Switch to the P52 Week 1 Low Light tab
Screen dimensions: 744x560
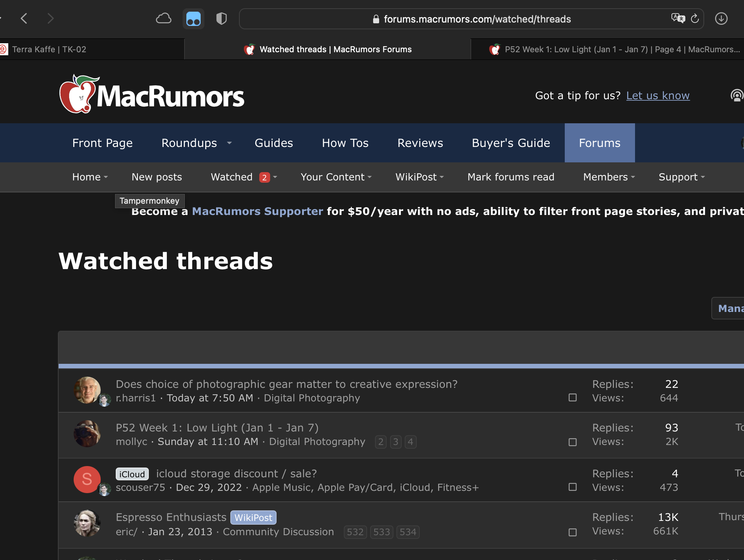(x=608, y=49)
